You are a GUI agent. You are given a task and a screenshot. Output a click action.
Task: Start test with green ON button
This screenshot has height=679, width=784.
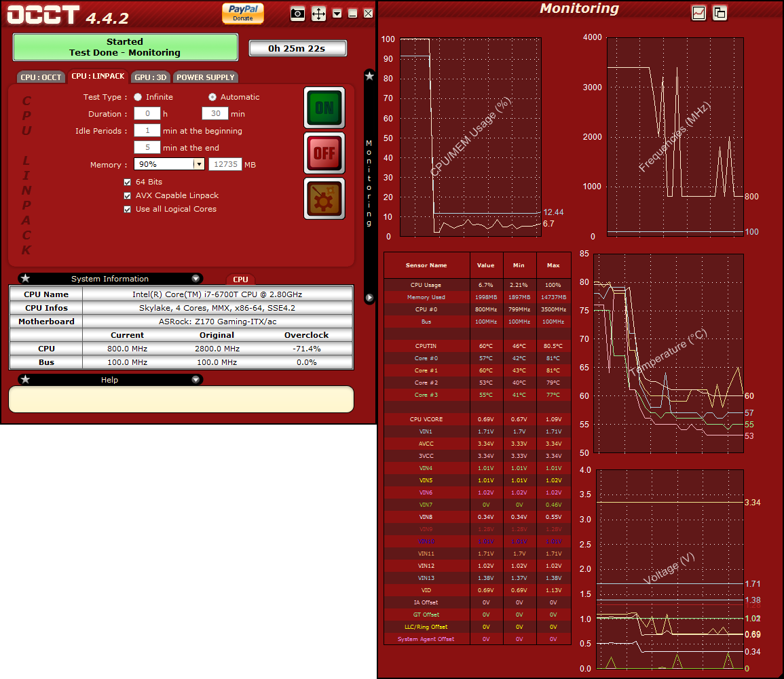tap(324, 108)
